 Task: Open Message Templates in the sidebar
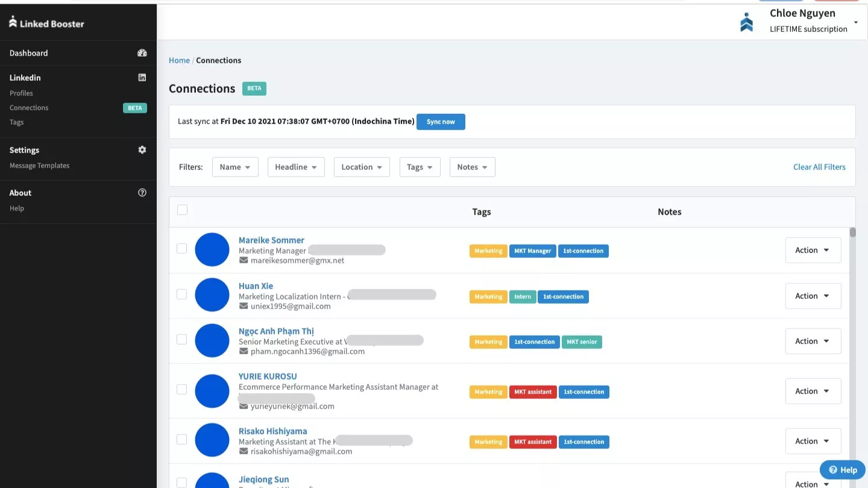click(x=39, y=166)
